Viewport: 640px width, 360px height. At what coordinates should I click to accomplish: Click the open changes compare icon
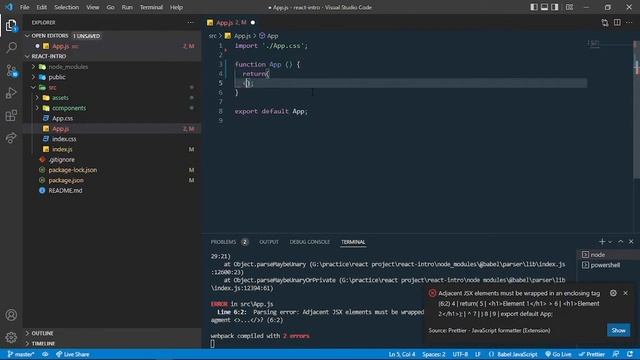[x=604, y=23]
